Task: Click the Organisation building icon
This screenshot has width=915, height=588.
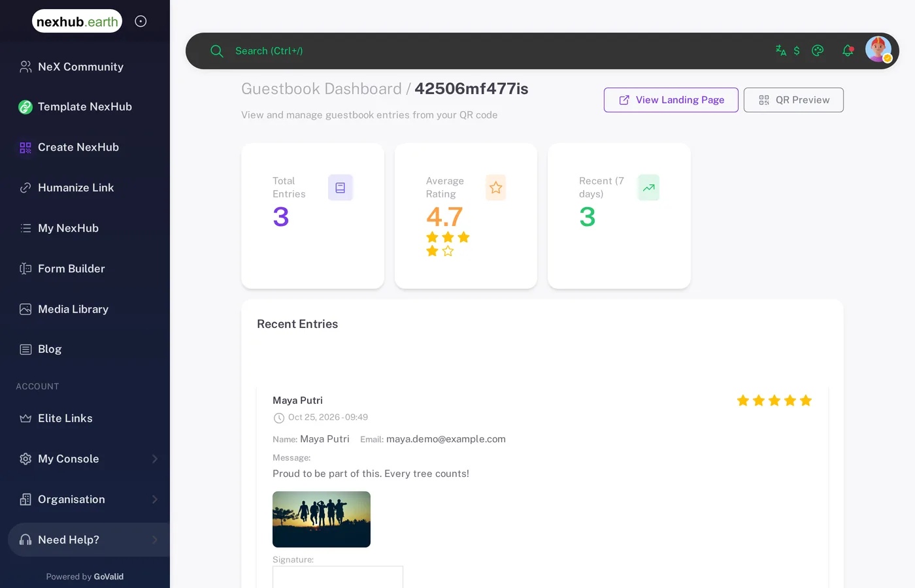Action: click(25, 499)
